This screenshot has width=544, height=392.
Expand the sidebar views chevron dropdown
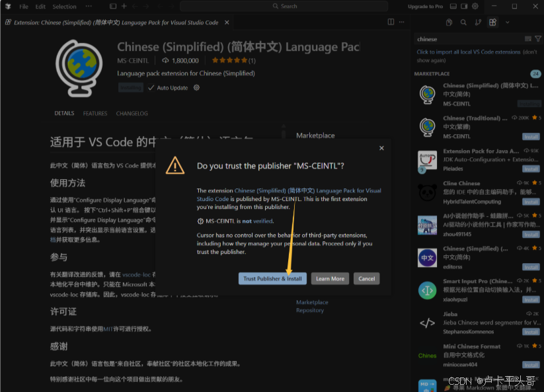(507, 22)
